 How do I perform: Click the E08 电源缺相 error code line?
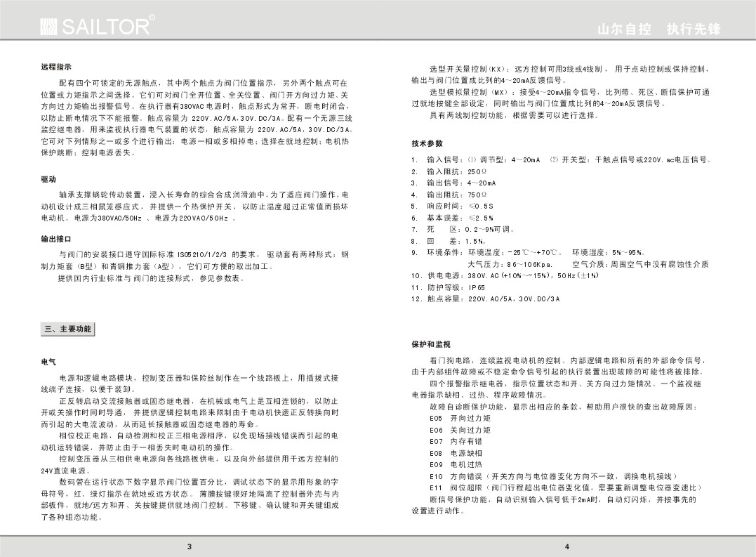click(456, 453)
